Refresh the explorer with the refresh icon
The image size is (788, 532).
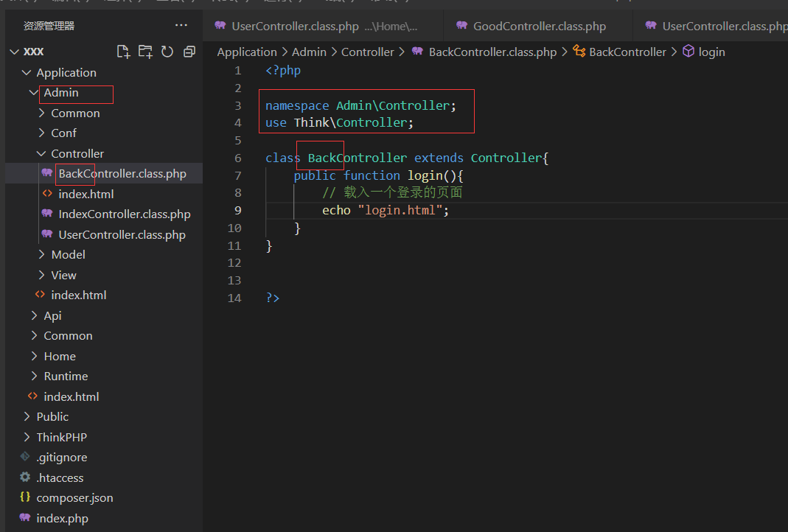(x=167, y=52)
